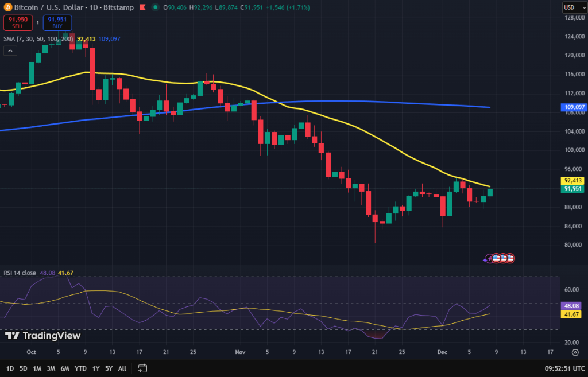The width and height of the screenshot is (588, 377).
Task: Click the purple lightning event icon
Action: pyautogui.click(x=489, y=259)
